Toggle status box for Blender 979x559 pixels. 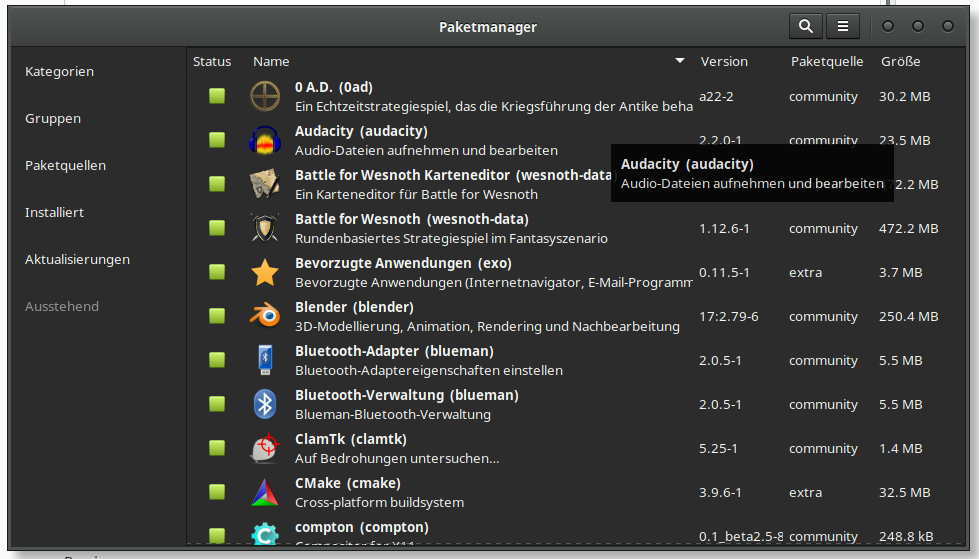pyautogui.click(x=217, y=316)
